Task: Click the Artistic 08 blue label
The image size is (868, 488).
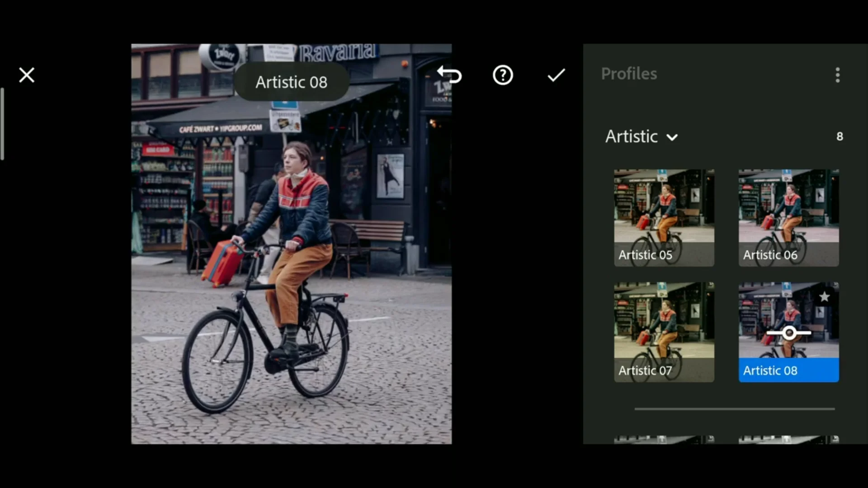Action: coord(789,371)
